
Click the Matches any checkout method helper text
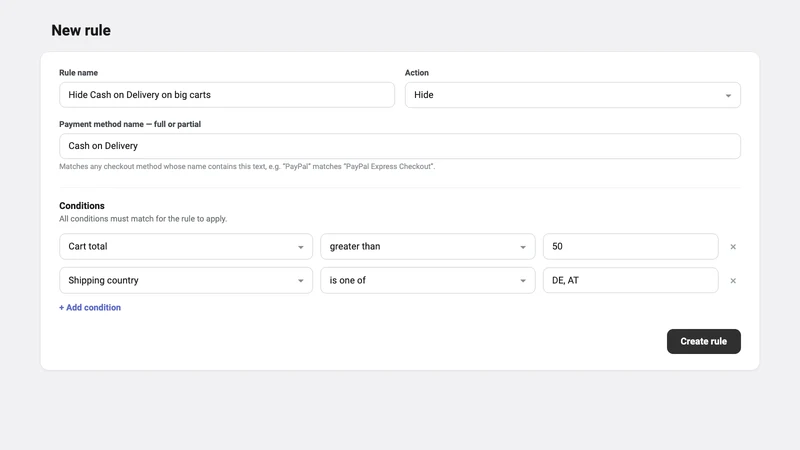(x=247, y=166)
